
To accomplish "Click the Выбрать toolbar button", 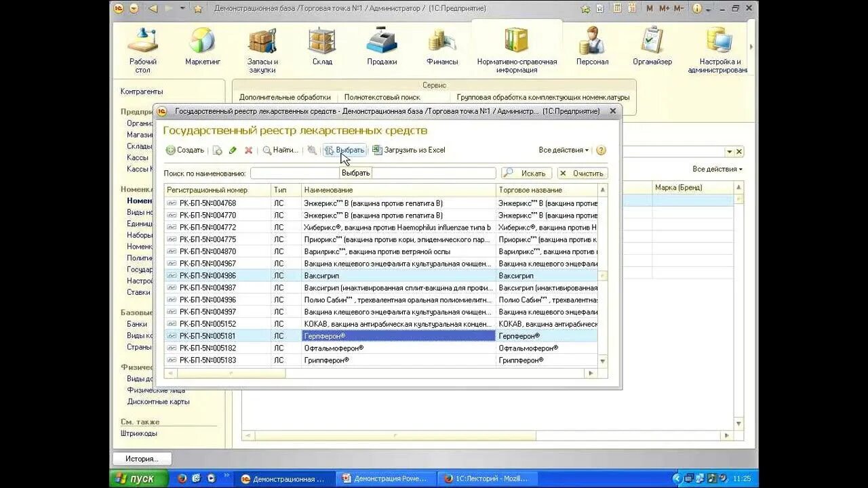I will (x=344, y=150).
